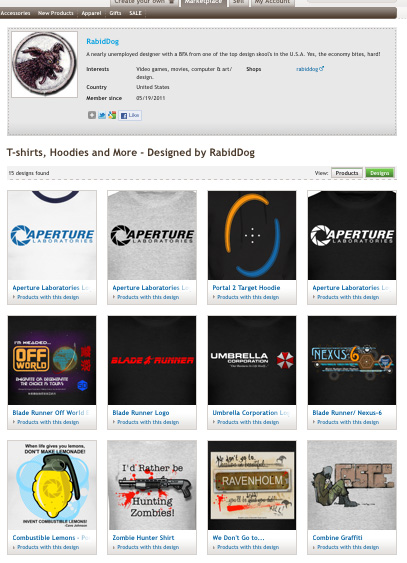The image size is (407, 563).
Task: Open the SALE menu item
Action: (135, 13)
